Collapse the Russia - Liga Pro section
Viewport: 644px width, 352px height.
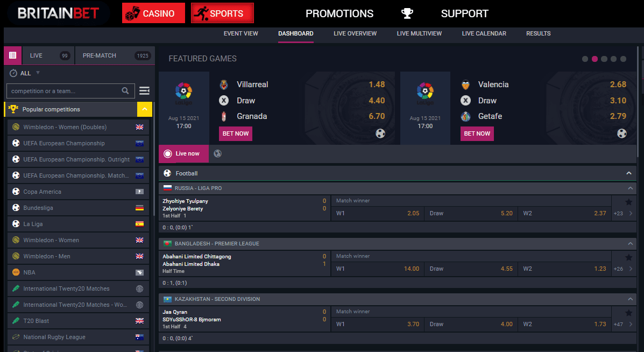tap(630, 188)
